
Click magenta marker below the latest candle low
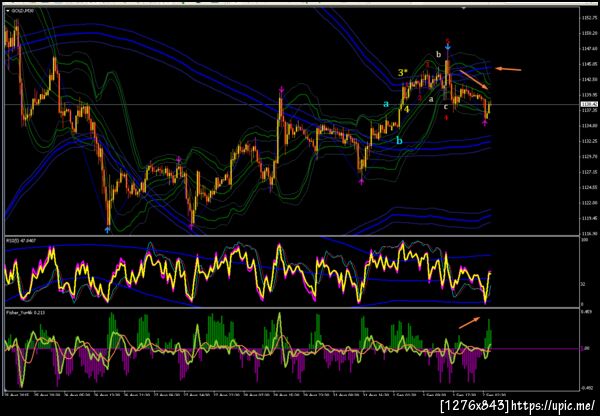pyautogui.click(x=484, y=122)
